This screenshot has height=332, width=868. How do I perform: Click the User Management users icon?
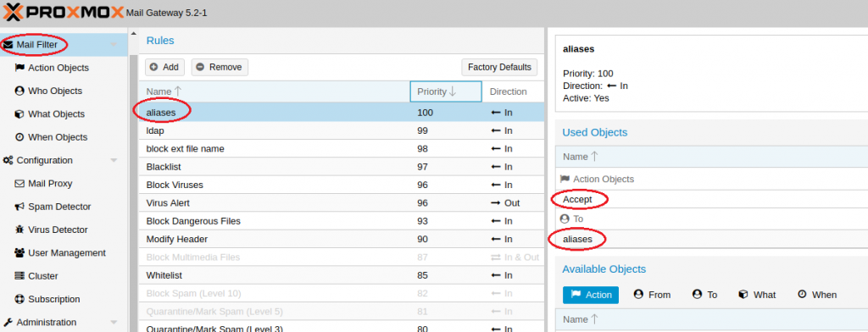pos(19,253)
